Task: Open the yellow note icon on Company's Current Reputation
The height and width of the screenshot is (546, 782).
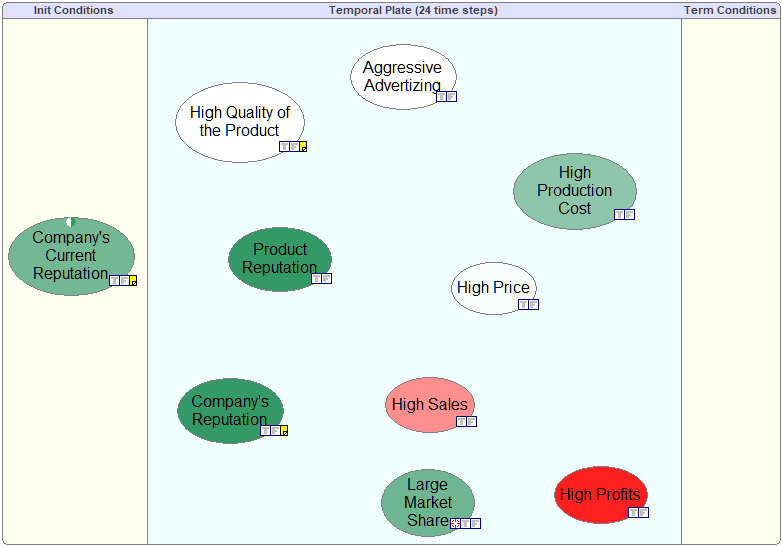Action: (133, 281)
